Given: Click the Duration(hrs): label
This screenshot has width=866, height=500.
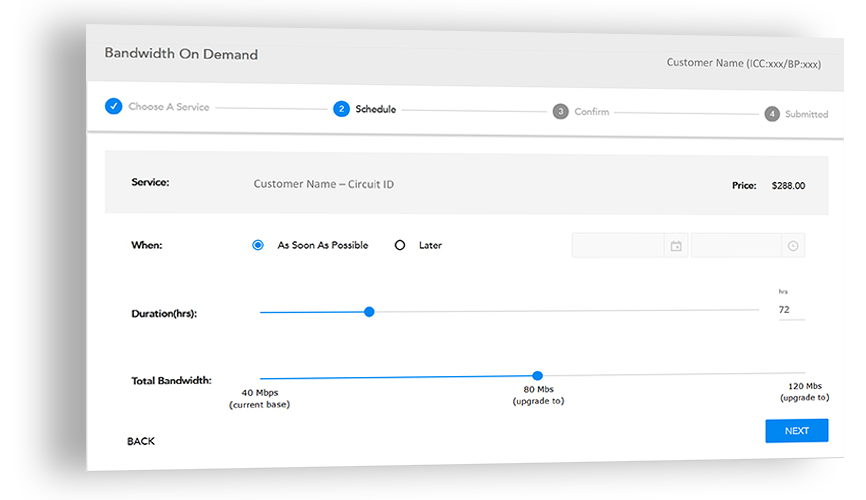Looking at the screenshot, I should coord(164,314).
